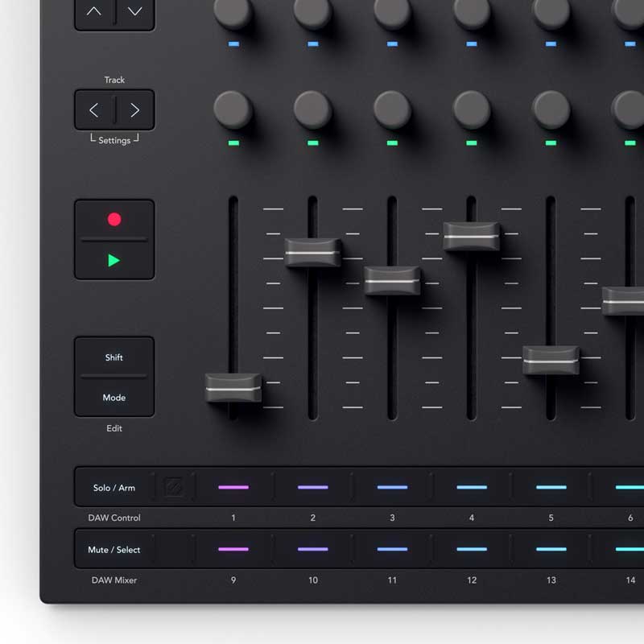Toggle Solo/Arm pad for channel 4
The width and height of the screenshot is (644, 644).
472,487
